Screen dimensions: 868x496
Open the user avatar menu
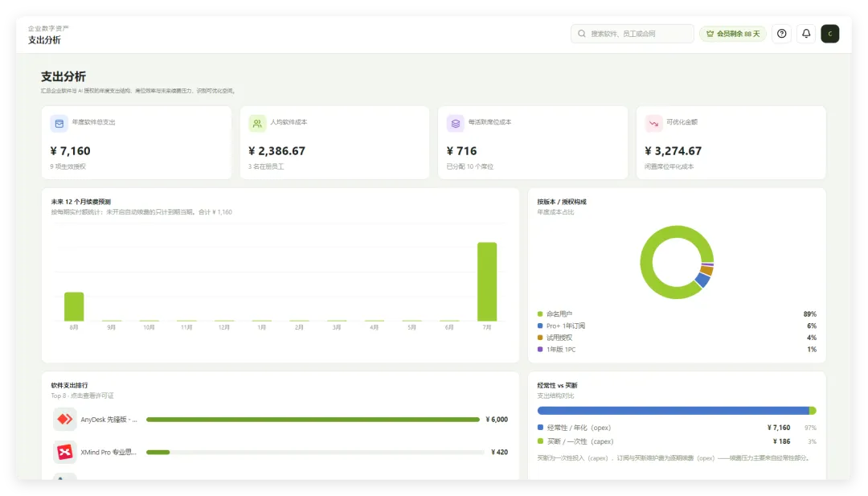[x=829, y=34]
